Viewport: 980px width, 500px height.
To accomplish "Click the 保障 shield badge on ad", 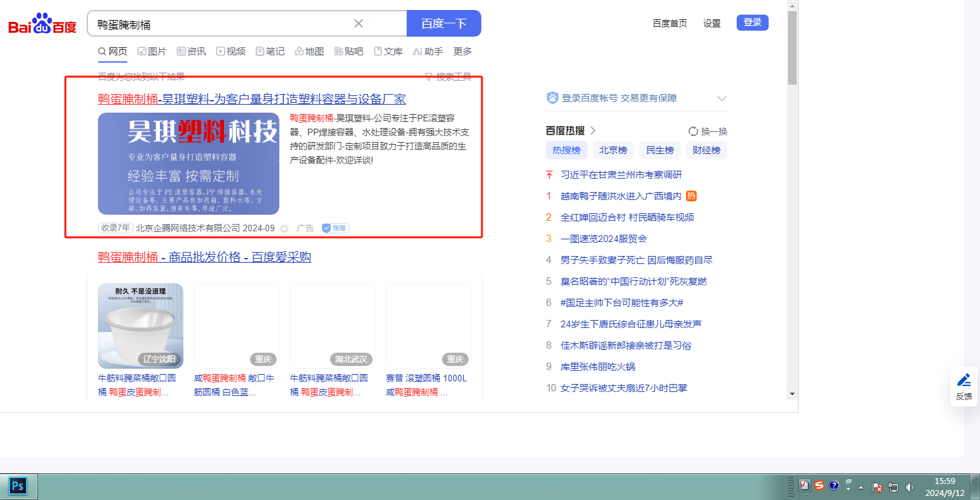I will pos(335,228).
